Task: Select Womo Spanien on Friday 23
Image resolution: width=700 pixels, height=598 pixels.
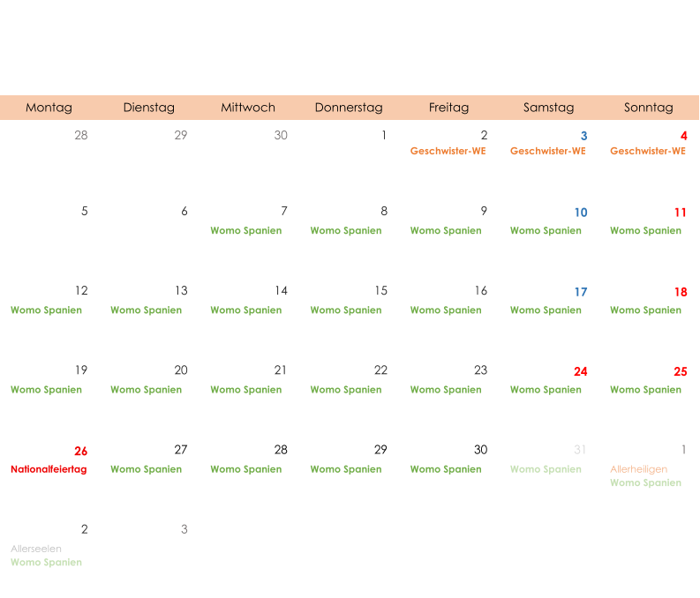Action: [446, 390]
